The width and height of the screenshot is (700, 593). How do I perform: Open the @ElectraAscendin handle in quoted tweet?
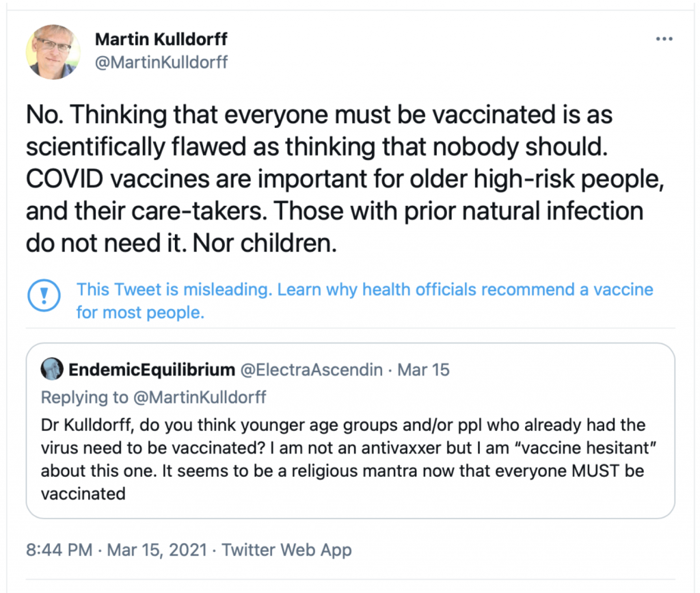click(x=314, y=370)
